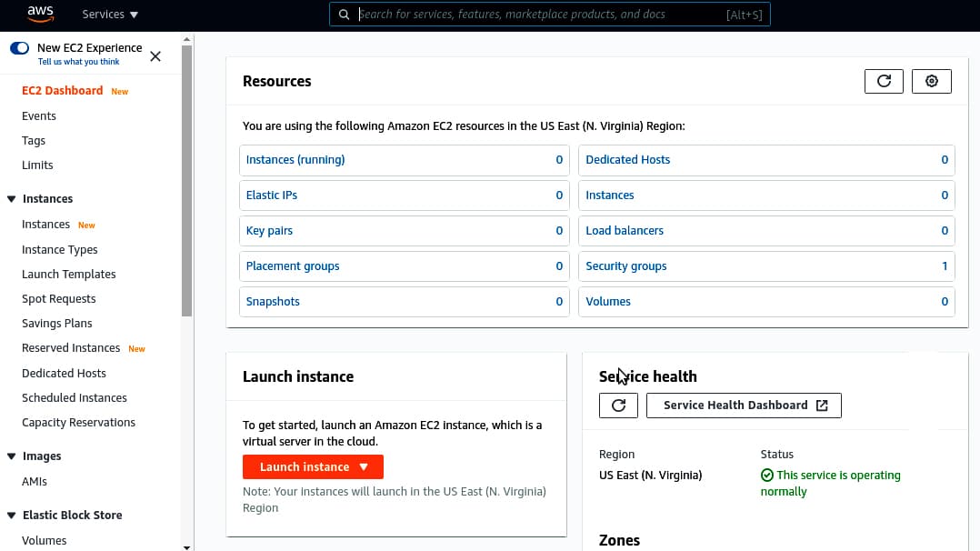Open Instance Types in sidebar
This screenshot has width=980, height=551.
(x=60, y=249)
